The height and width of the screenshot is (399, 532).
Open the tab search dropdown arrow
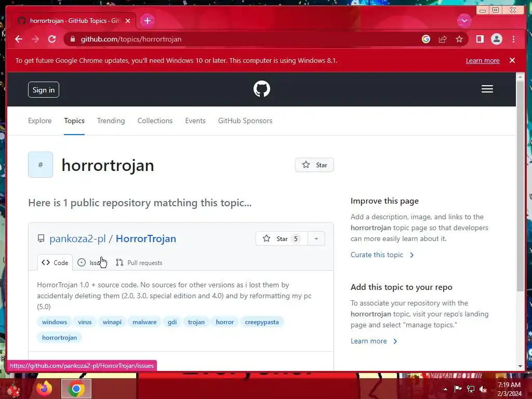(464, 21)
